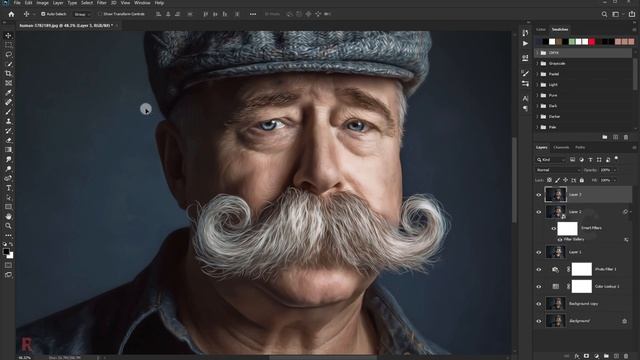Viewport: 640px width, 360px height.
Task: Select the Clone Stamp tool
Action: click(x=8, y=121)
